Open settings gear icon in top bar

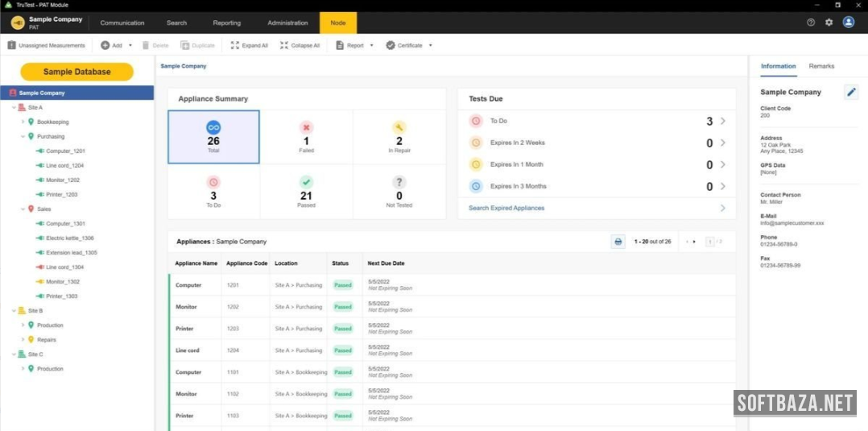[x=829, y=23]
